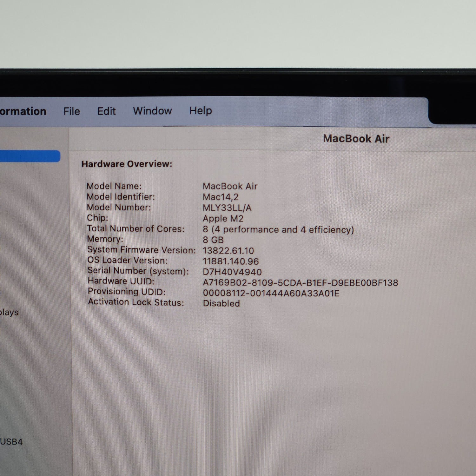Image resolution: width=476 pixels, height=476 pixels.
Task: Select the Displays sidebar entry
Action: pos(9,312)
